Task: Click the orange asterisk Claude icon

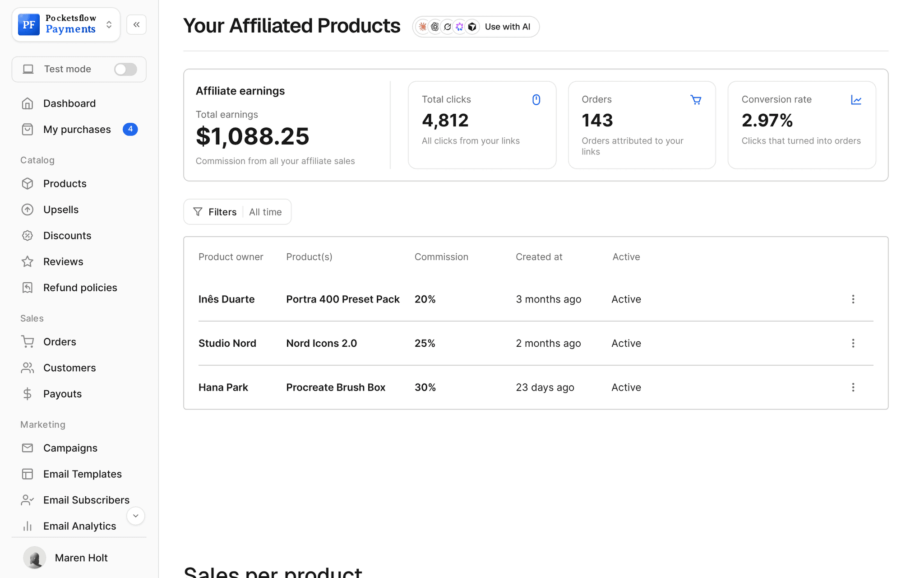Action: [x=422, y=27]
